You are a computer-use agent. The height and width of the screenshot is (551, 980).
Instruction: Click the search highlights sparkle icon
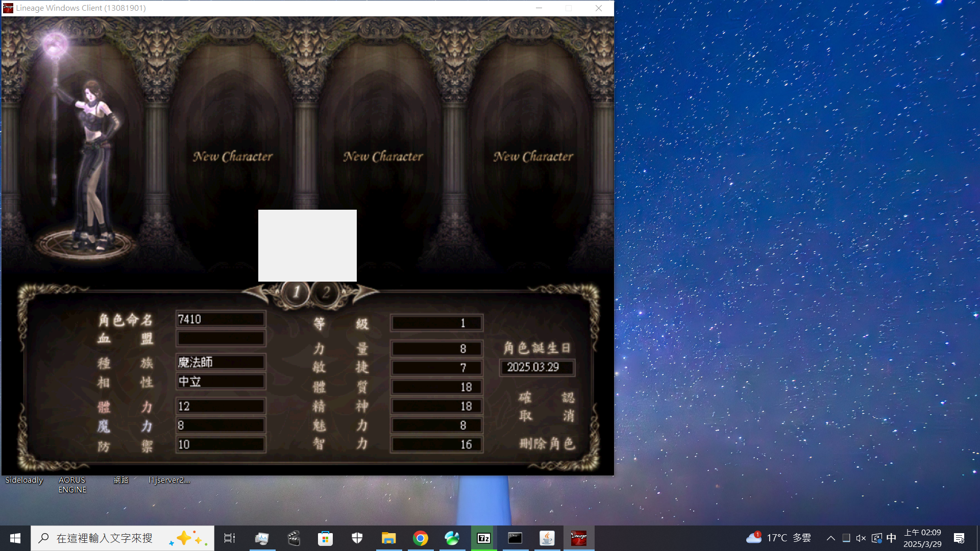pos(188,538)
